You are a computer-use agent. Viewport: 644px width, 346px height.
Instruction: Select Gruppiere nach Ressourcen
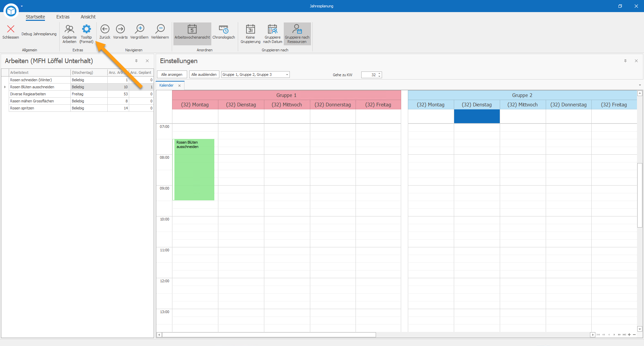point(297,34)
